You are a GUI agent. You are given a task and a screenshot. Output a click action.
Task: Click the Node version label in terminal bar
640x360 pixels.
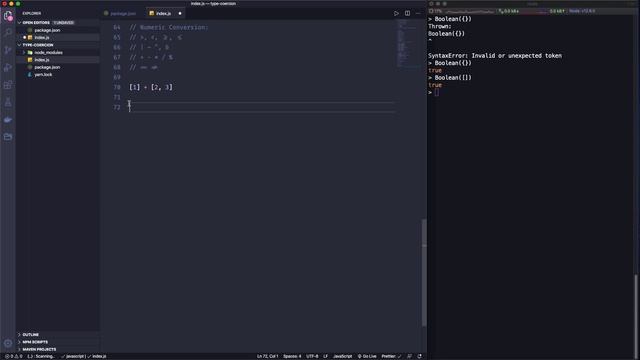tap(582, 11)
